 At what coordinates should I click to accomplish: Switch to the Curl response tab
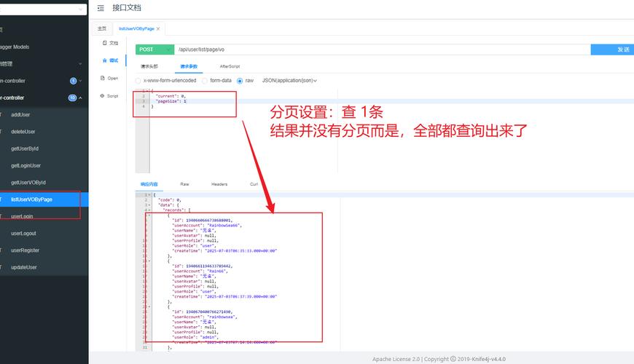click(254, 184)
